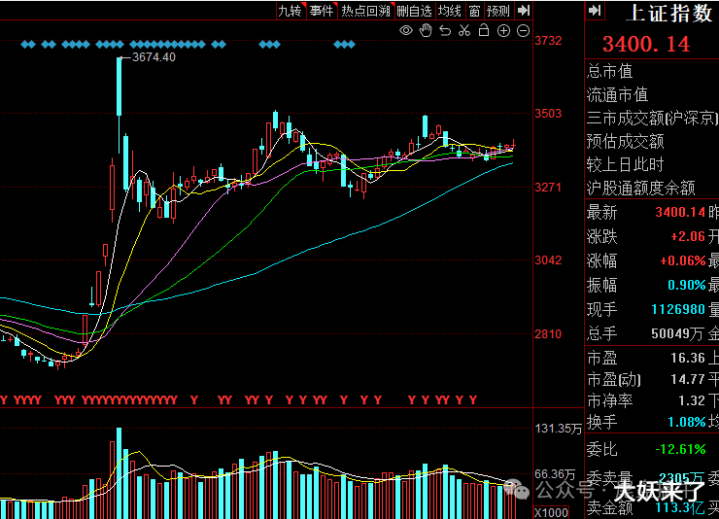Image resolution: width=719 pixels, height=519 pixels.
Task: Click the 委比 value -12.61%
Action: pos(680,449)
